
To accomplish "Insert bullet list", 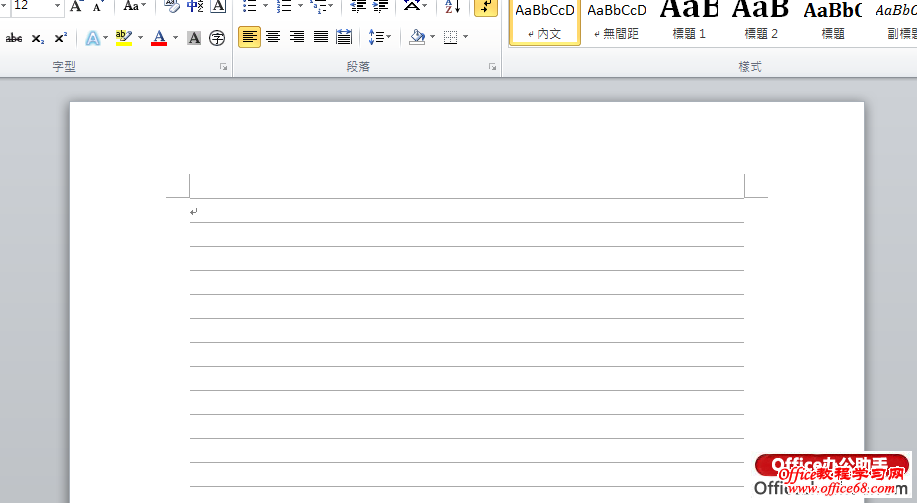I will coord(250,6).
